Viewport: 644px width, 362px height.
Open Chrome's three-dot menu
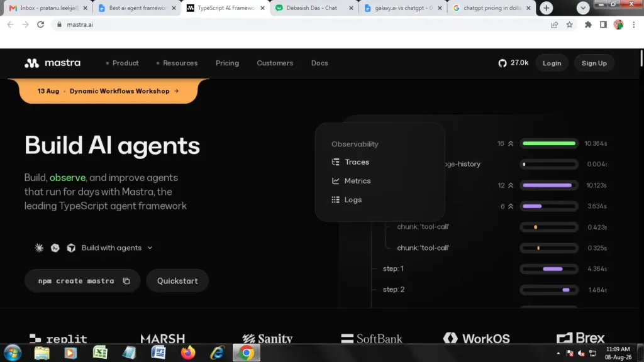634,25
